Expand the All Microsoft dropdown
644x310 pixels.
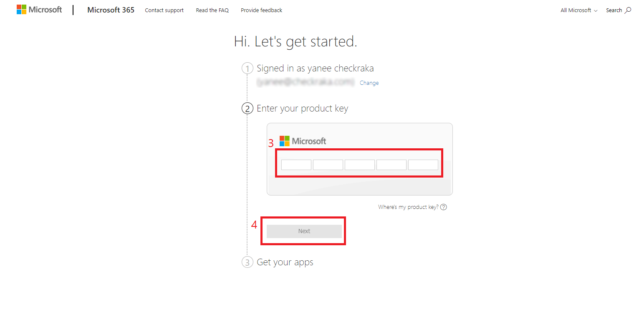coord(579,10)
